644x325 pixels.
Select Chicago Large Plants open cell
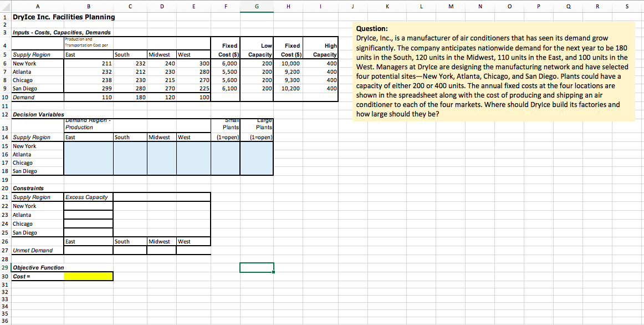pos(257,162)
